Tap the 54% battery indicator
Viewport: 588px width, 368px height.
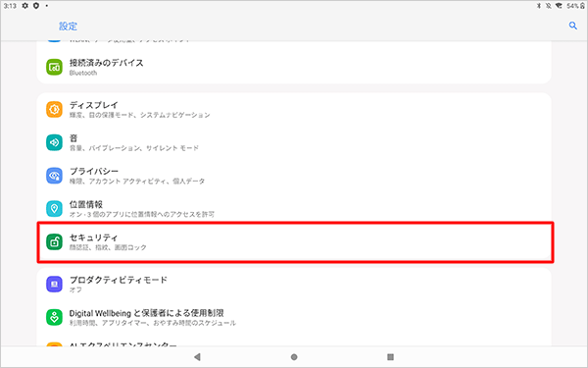[x=575, y=6]
